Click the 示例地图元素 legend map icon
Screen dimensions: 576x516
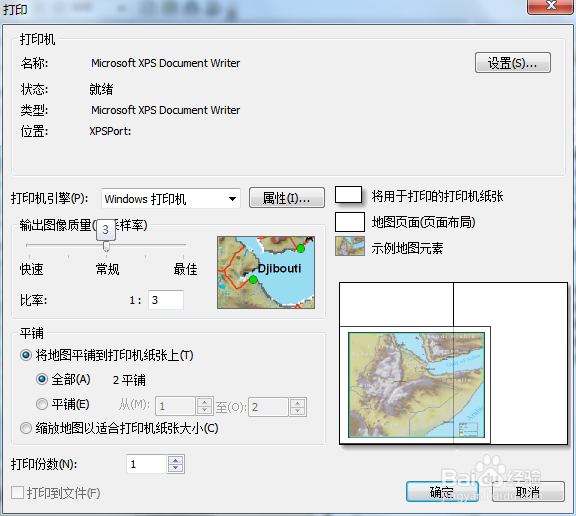350,246
